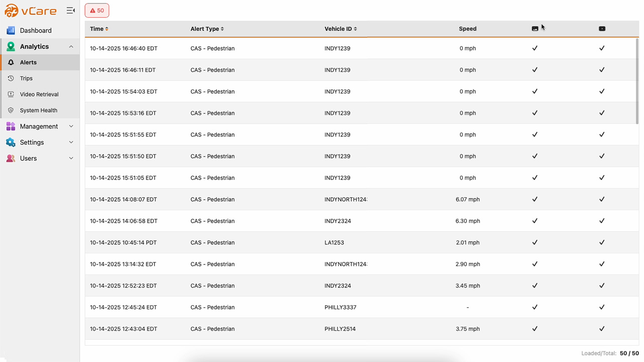Open Video Retrieval via its sidebar icon

click(11, 94)
